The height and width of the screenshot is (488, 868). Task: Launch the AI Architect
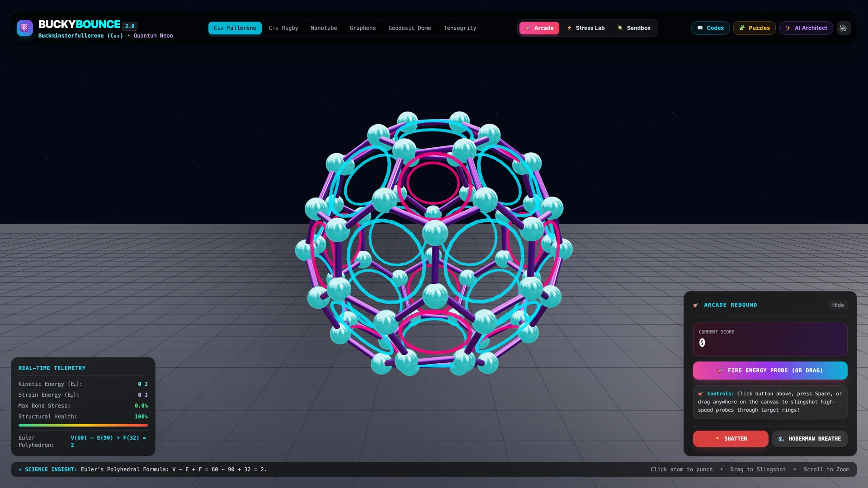tap(806, 28)
